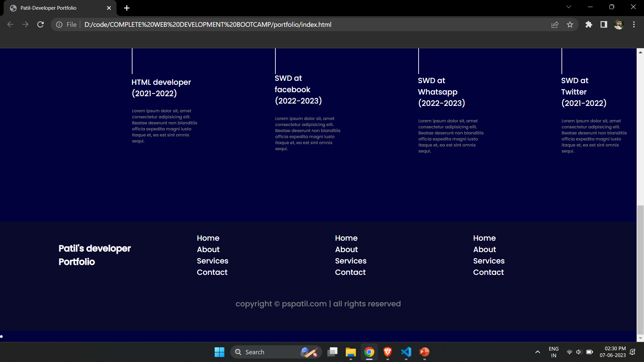Open the extensions puzzle icon
The image size is (644, 362).
point(589,24)
